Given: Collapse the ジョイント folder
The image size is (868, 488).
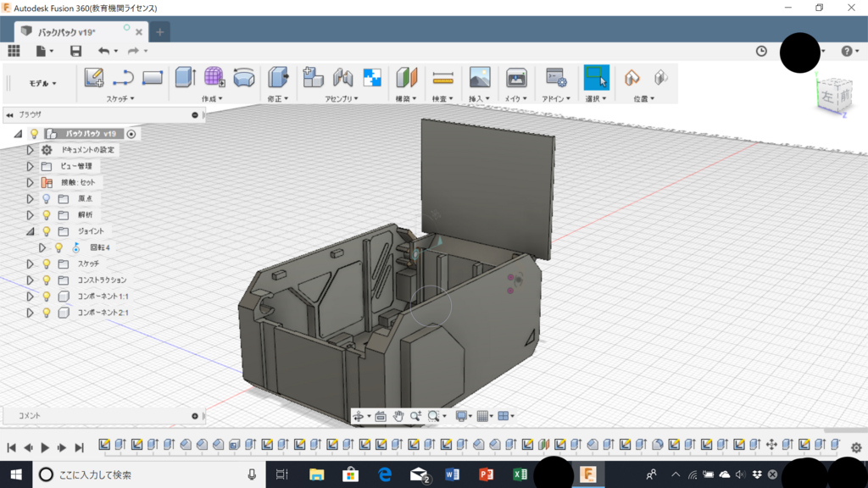Looking at the screenshot, I should click(x=30, y=231).
